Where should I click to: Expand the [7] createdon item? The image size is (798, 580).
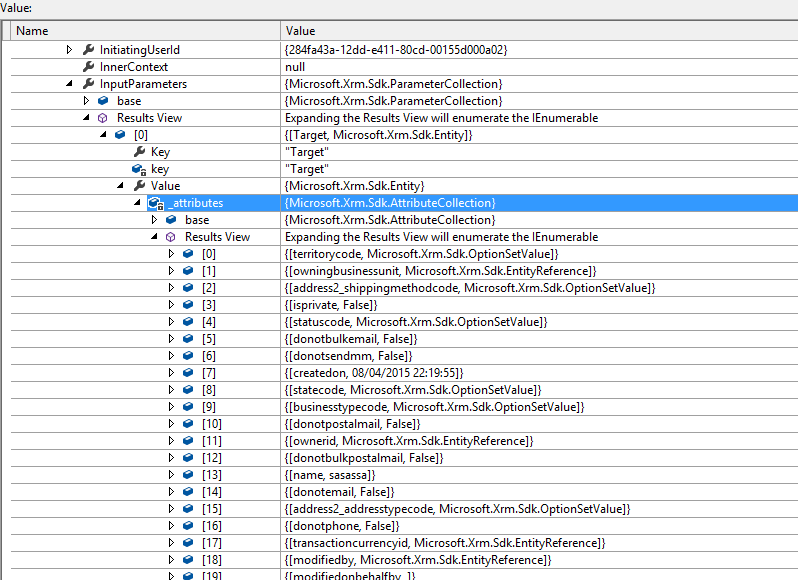click(172, 372)
